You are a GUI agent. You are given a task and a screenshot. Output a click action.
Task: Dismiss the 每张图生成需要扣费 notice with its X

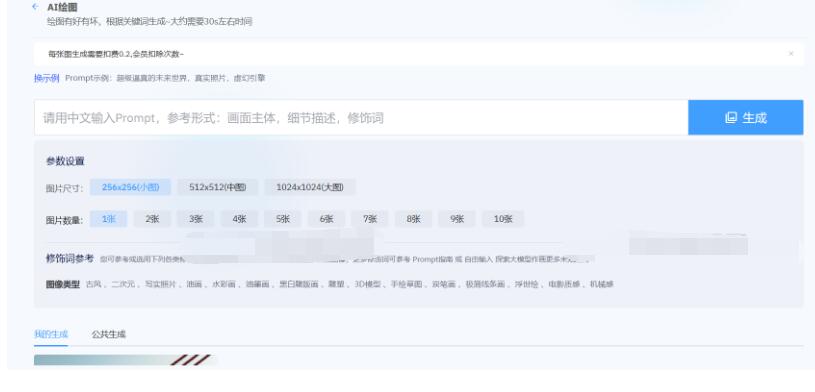pos(791,54)
